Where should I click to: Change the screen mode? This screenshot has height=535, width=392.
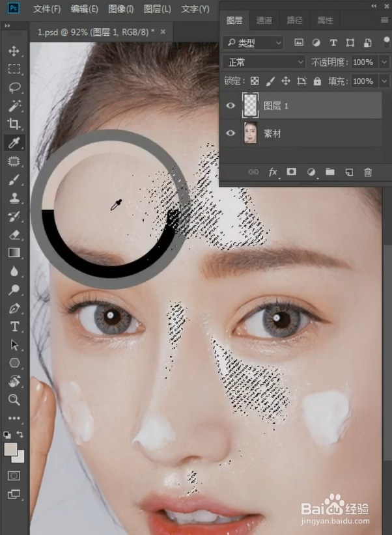point(14,494)
